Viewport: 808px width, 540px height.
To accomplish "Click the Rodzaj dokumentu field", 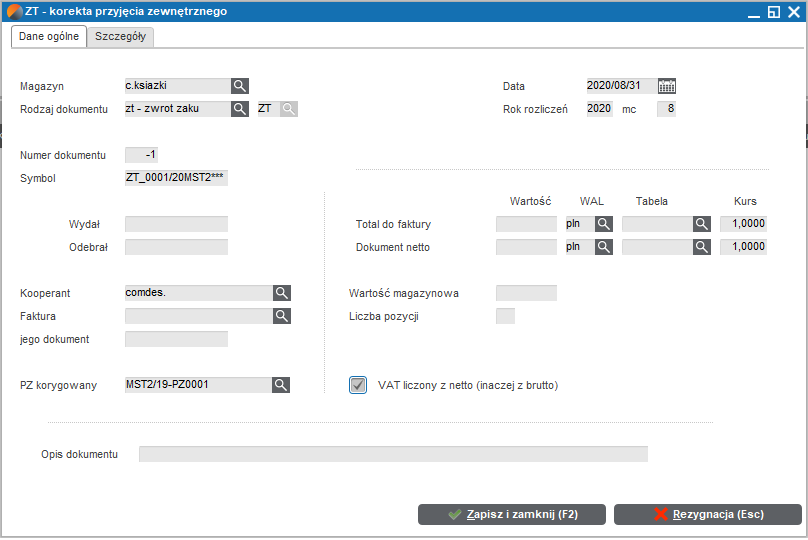I will (x=178, y=109).
